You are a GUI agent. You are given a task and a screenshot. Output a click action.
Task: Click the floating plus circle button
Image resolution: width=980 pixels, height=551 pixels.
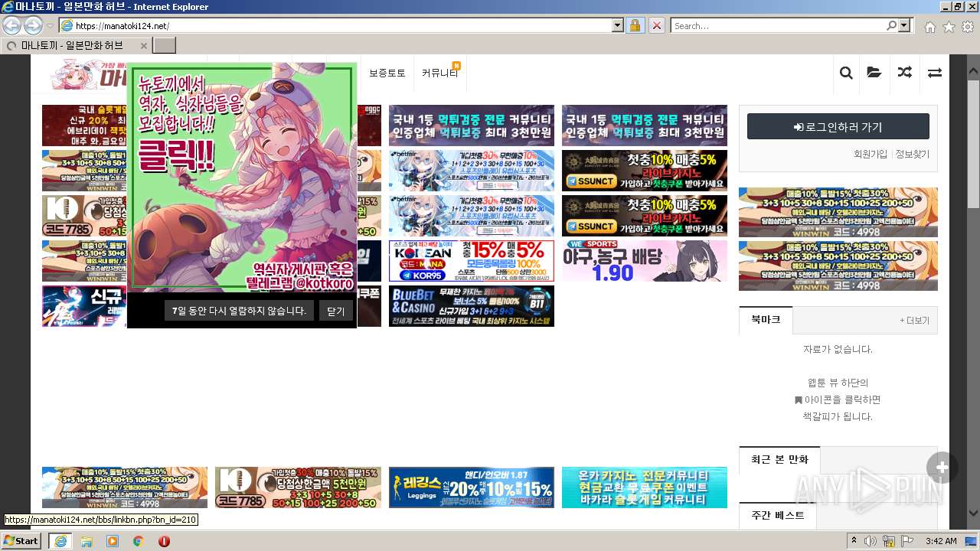(x=942, y=468)
